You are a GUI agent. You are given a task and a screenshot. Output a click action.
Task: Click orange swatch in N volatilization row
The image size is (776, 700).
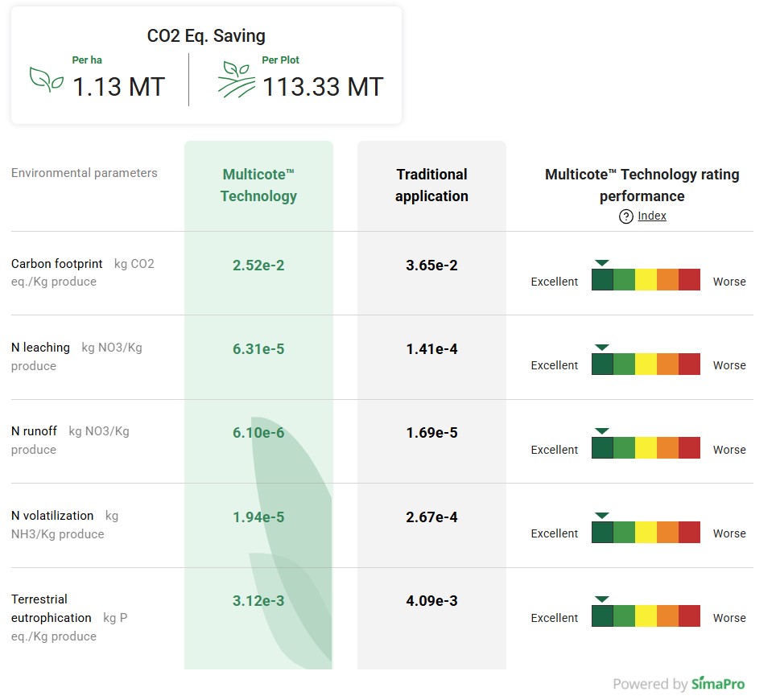[x=667, y=532]
